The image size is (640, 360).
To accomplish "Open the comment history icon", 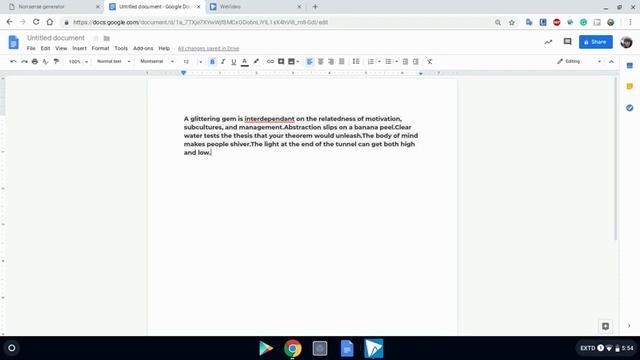I will (567, 42).
